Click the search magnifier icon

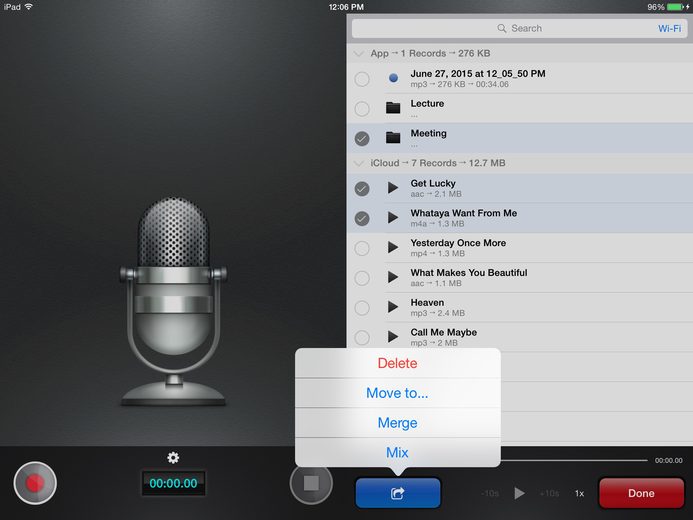502,28
